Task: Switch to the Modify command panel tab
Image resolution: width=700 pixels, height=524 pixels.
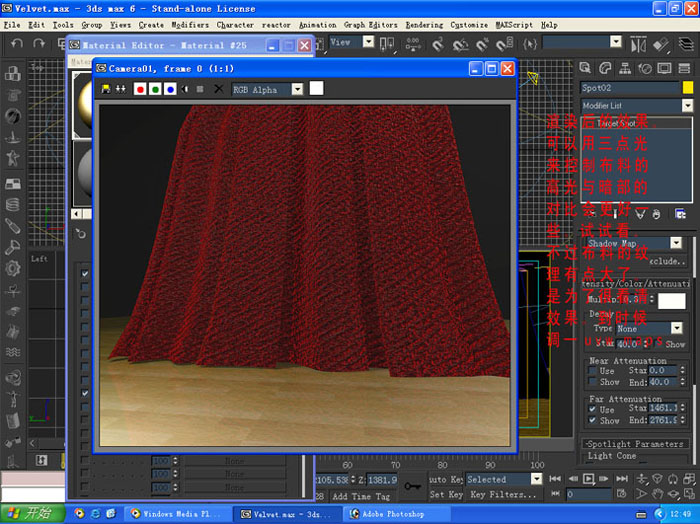Action: tap(605, 68)
